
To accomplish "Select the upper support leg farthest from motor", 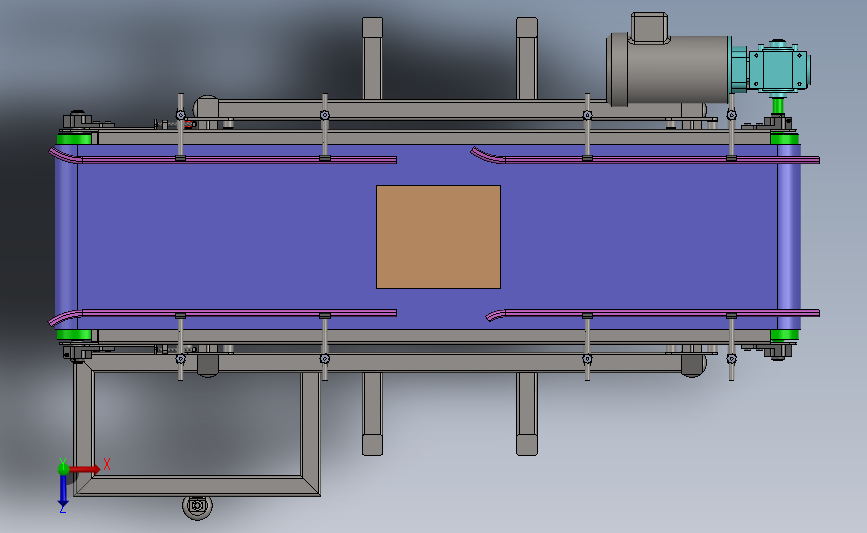I will pyautogui.click(x=372, y=58).
